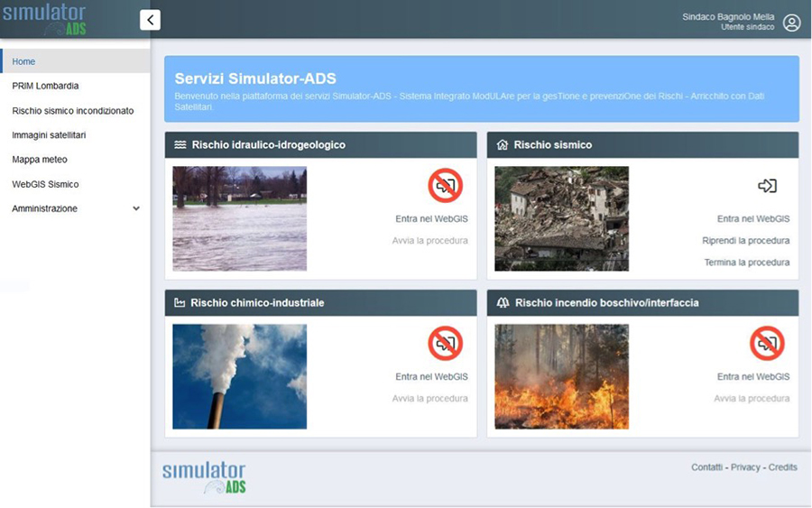Expand the Amministrazione chevron

[x=136, y=208]
